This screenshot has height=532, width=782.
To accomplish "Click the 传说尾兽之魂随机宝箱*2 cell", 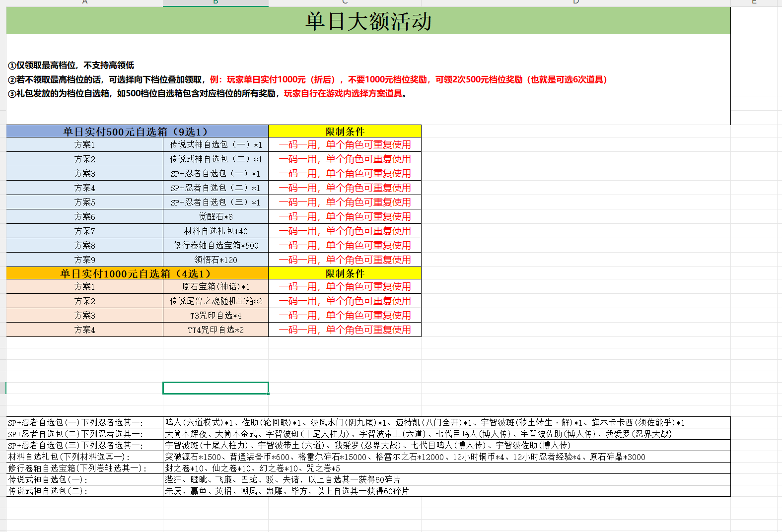I will (x=215, y=301).
